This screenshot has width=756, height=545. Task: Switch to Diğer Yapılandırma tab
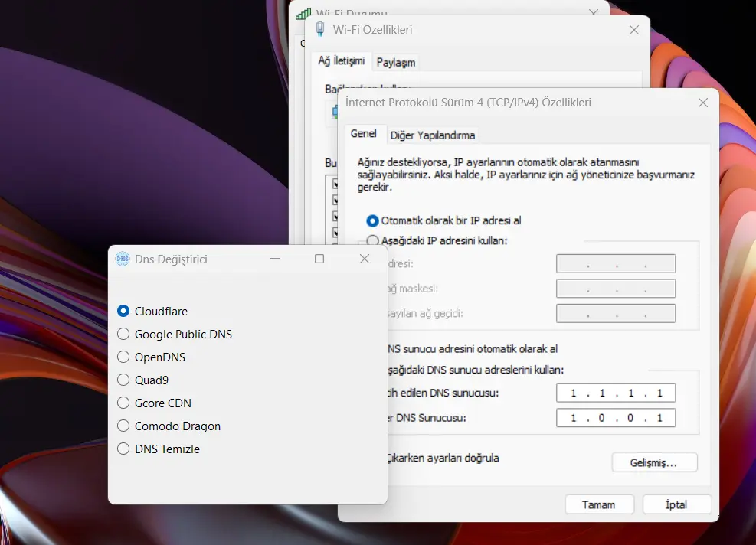click(x=433, y=135)
